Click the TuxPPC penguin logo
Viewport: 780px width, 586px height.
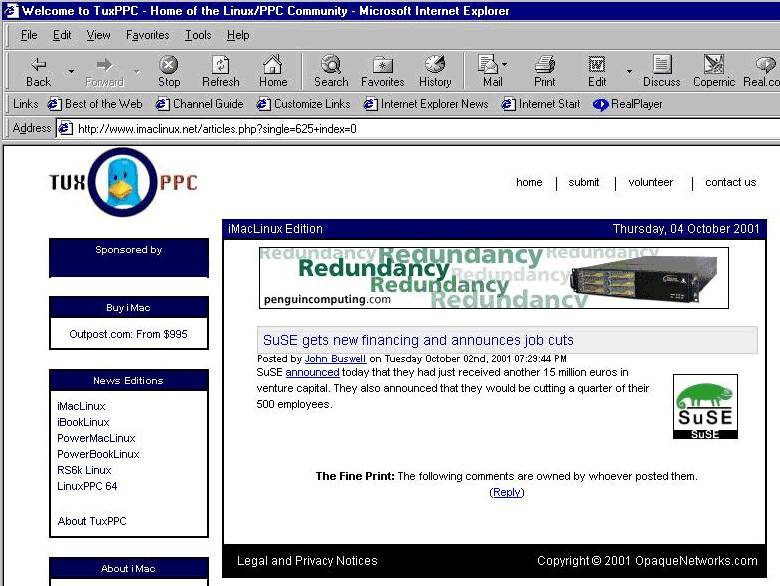pyautogui.click(x=123, y=182)
